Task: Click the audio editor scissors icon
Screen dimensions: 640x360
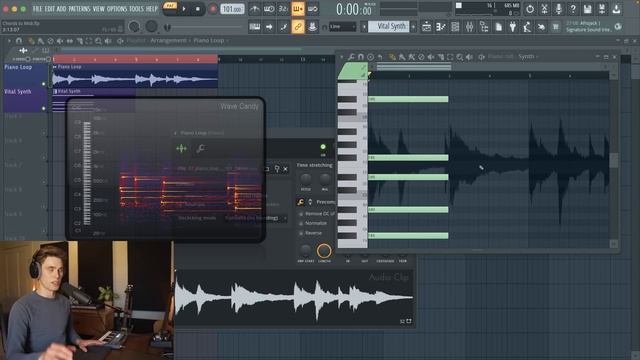Action: click(544, 9)
